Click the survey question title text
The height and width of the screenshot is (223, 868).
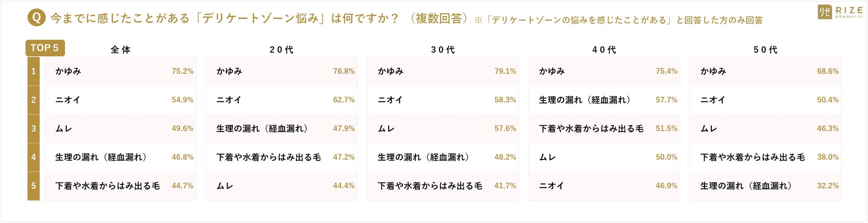click(225, 19)
